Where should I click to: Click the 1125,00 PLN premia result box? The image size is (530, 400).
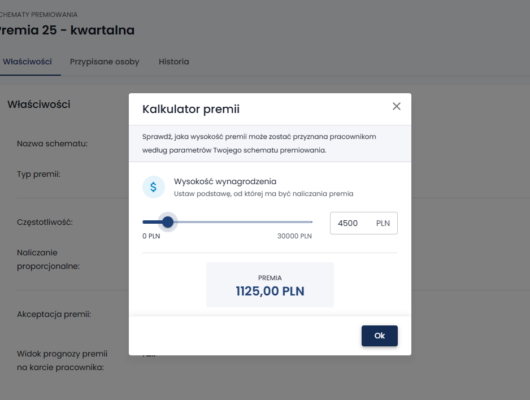click(x=270, y=285)
